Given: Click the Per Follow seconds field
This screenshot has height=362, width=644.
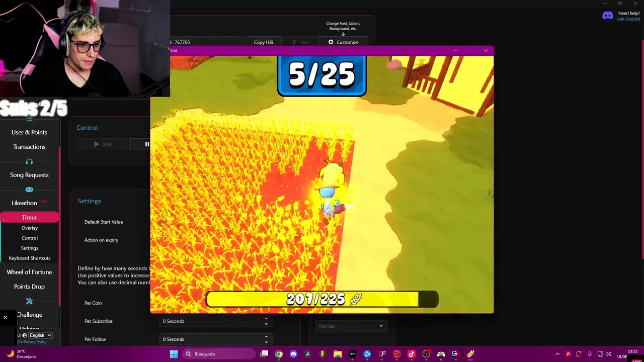Looking at the screenshot, I should 216,339.
